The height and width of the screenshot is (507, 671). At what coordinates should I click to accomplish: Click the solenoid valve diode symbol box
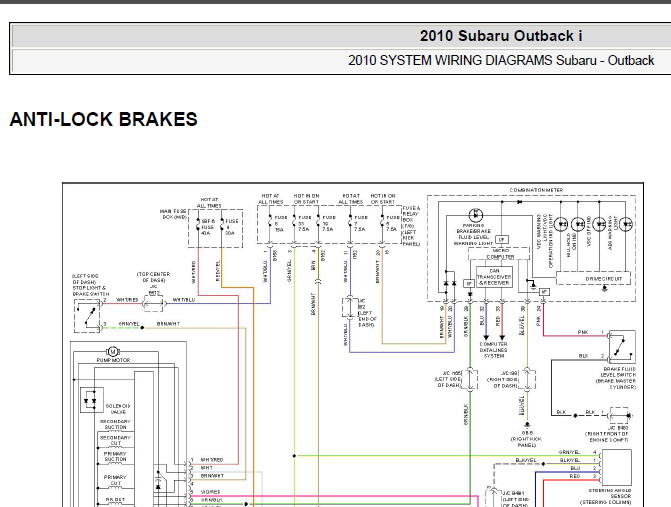point(92,400)
